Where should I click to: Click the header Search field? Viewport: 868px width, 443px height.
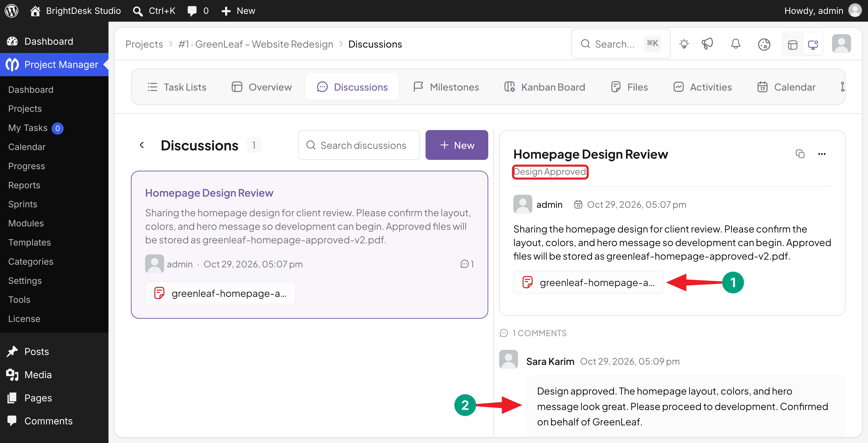tap(621, 44)
